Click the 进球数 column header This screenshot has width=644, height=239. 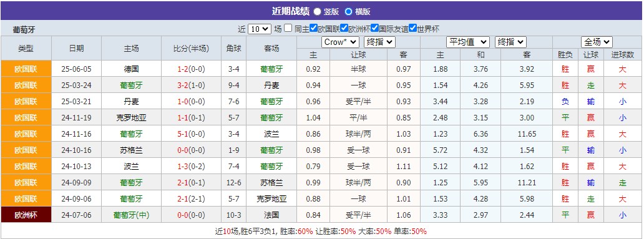(623, 55)
